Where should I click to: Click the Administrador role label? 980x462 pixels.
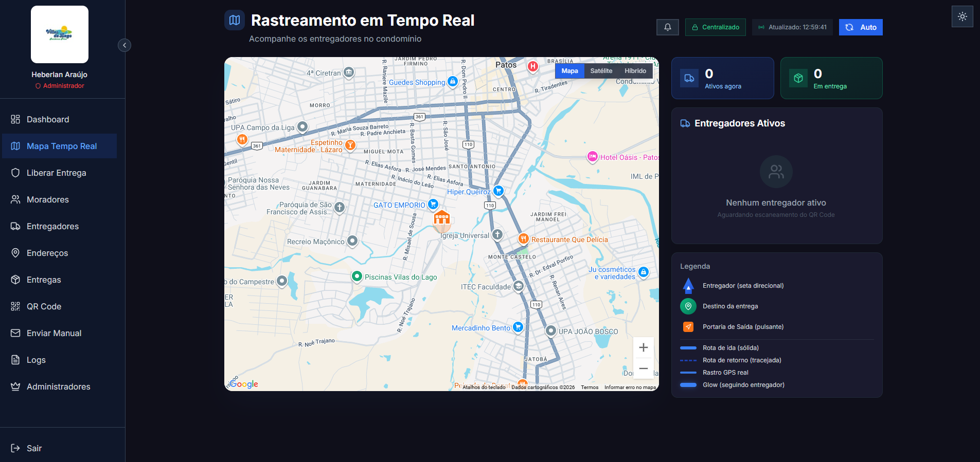click(x=60, y=86)
